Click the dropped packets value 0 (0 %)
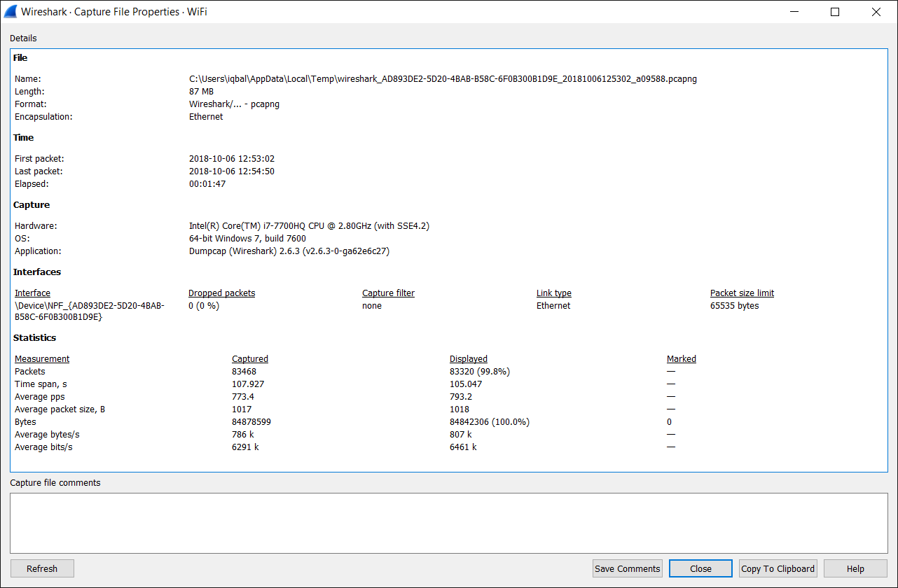 (x=204, y=306)
